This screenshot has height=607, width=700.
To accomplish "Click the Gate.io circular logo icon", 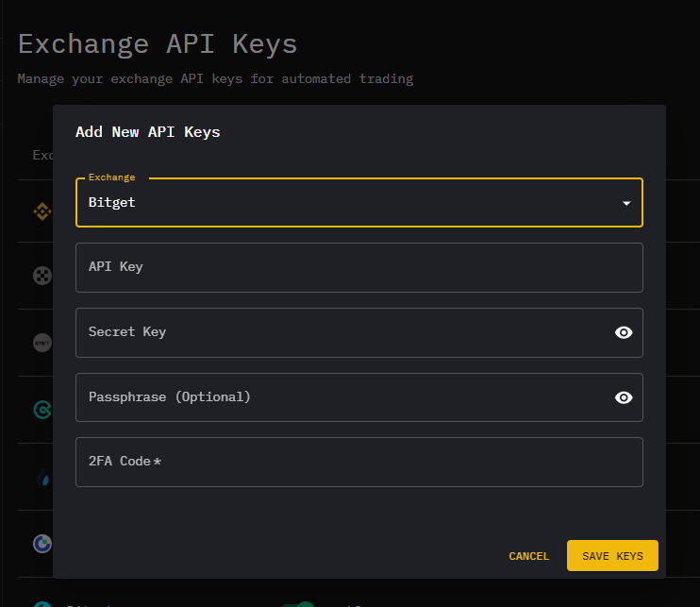I will click(x=42, y=544).
